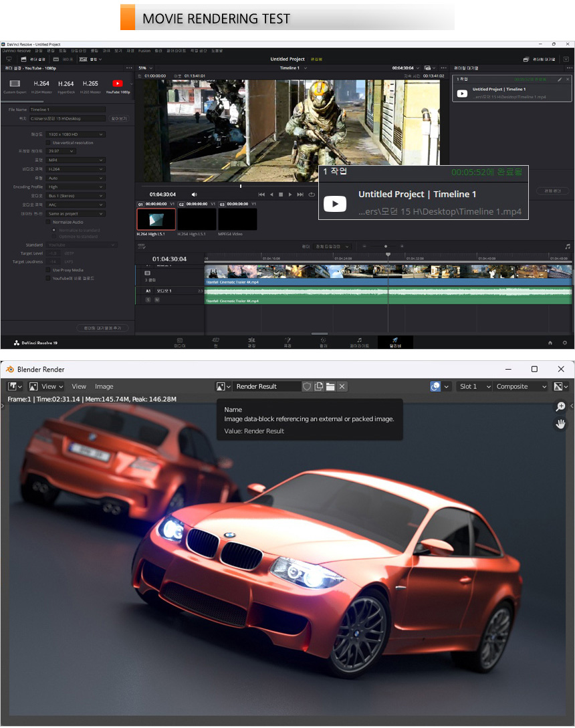
Task: Select the pan hand tool in Blender Render
Action: (560, 423)
